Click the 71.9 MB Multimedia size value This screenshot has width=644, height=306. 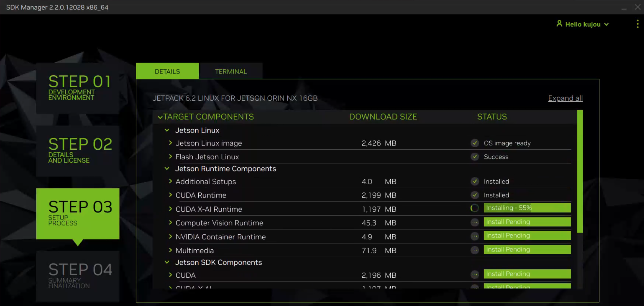(x=379, y=251)
